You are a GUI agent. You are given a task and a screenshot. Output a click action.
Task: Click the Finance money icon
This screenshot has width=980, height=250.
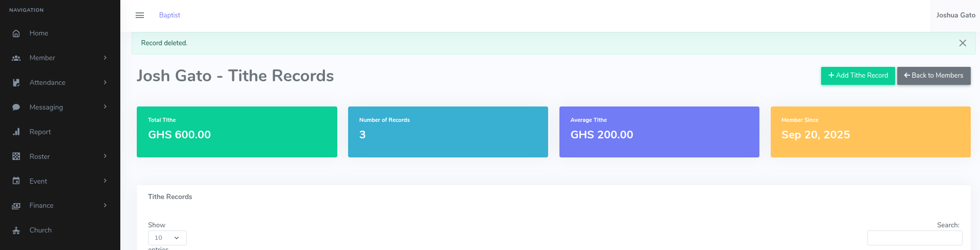pyautogui.click(x=16, y=206)
